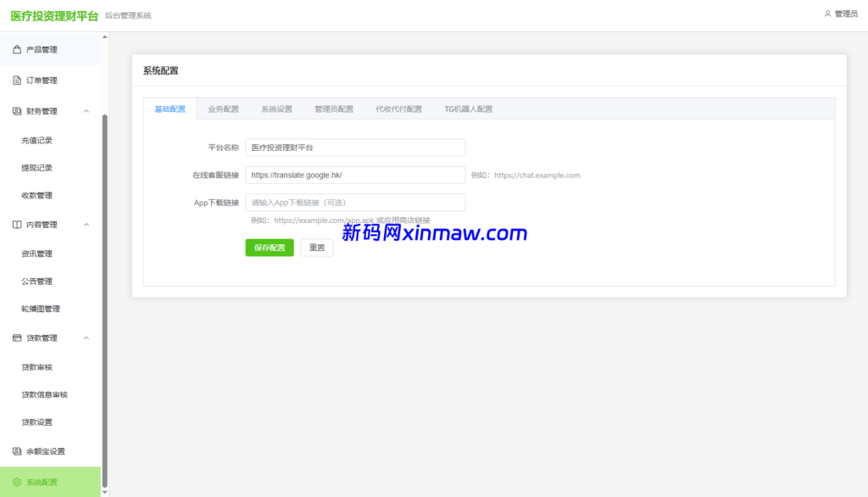Click the 重置 button
Screen dimensions: 868x497
(317, 248)
